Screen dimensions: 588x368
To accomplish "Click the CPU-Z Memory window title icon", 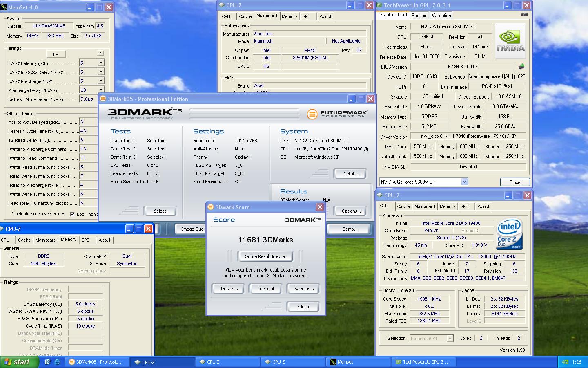I will [1, 229].
